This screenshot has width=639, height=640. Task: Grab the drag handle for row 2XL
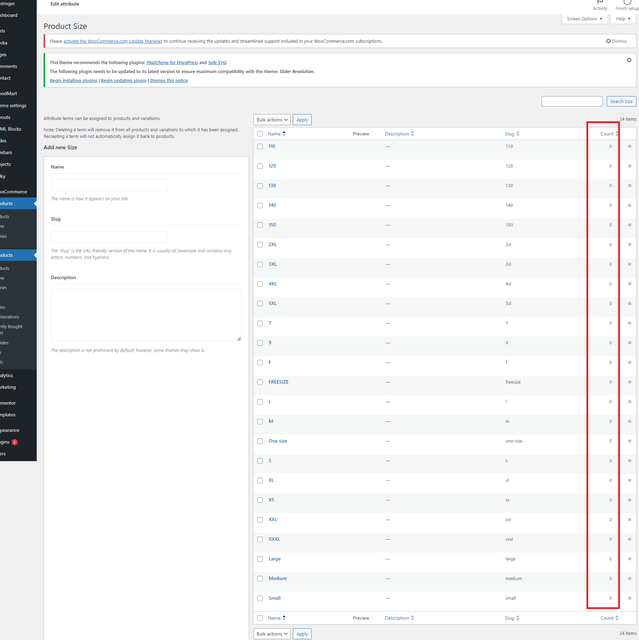click(x=629, y=245)
